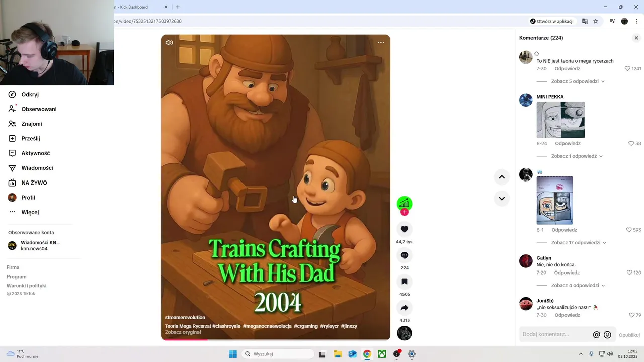Click the Wyszukaj taskbar search box
Viewport: 644px width, 362px height.
click(x=277, y=354)
